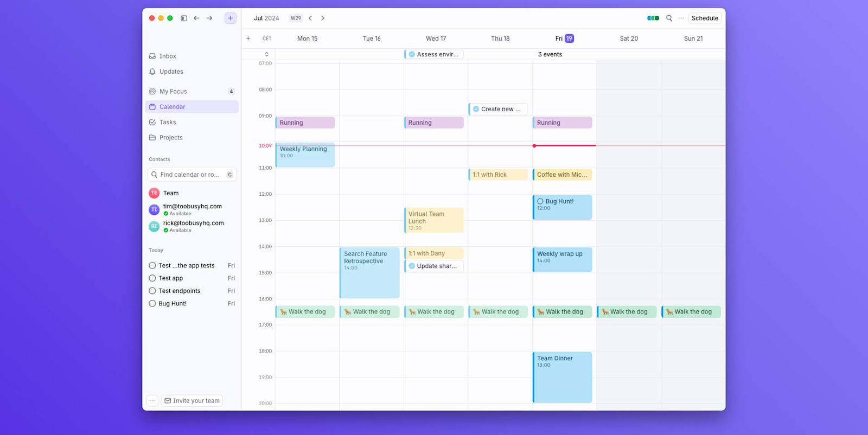Open the Coffee with Mic... event

[563, 175]
